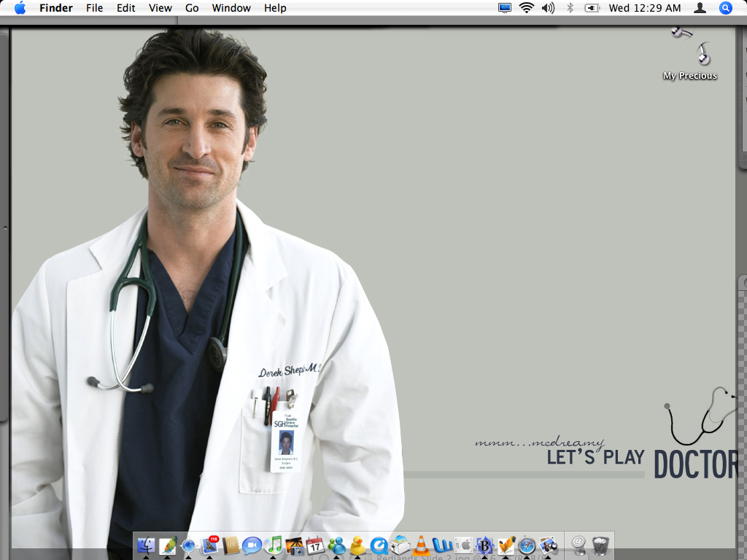Screen dimensions: 747x560
Task: Launch iChat from the Dock
Action: coord(252,545)
